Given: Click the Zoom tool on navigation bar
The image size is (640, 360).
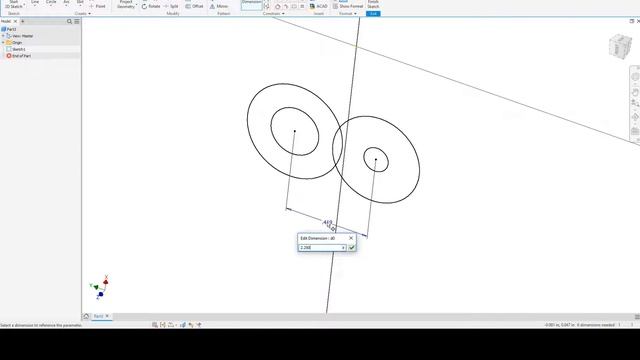Looking at the screenshot, I should pyautogui.click(x=635, y=104).
